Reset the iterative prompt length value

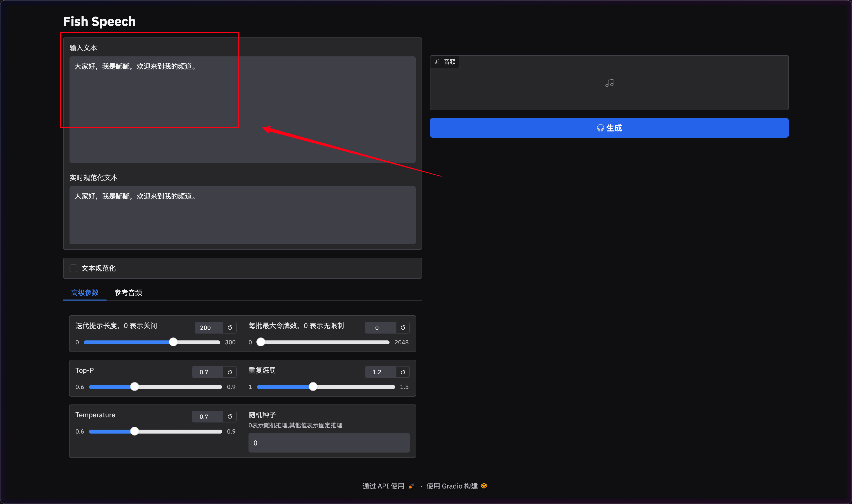pyautogui.click(x=230, y=328)
